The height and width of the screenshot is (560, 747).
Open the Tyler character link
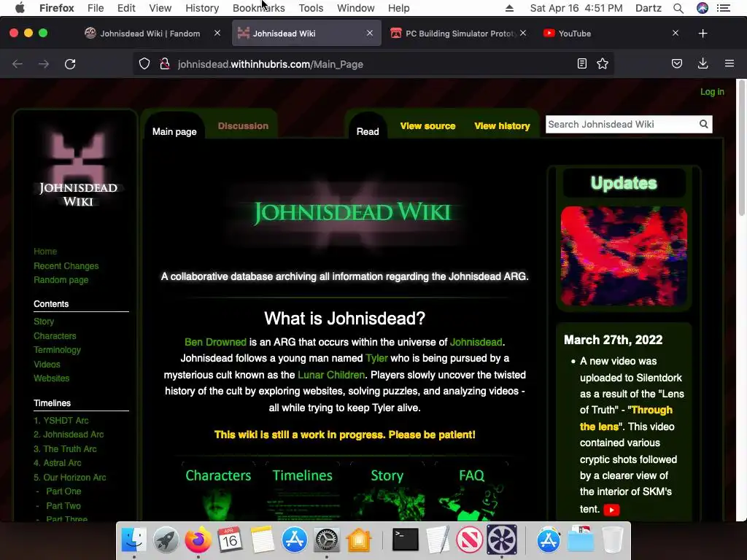tap(376, 358)
